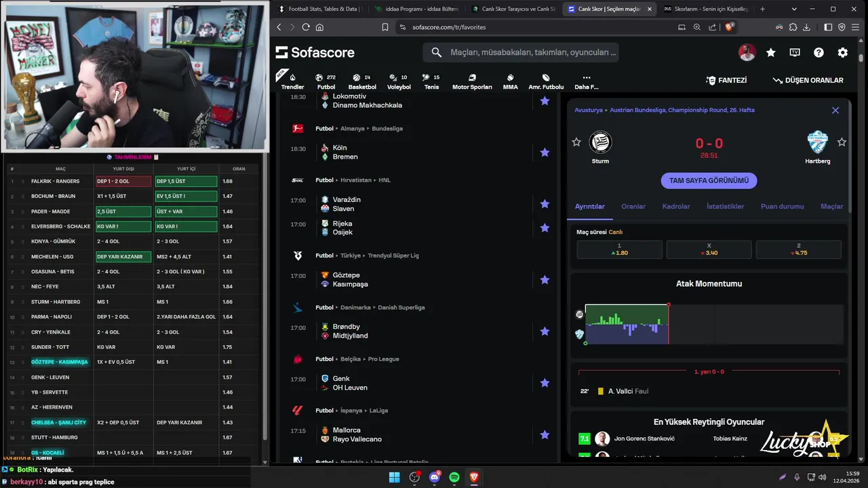The image size is (868, 488).
Task: Open the Trendler sports category
Action: pos(292,81)
